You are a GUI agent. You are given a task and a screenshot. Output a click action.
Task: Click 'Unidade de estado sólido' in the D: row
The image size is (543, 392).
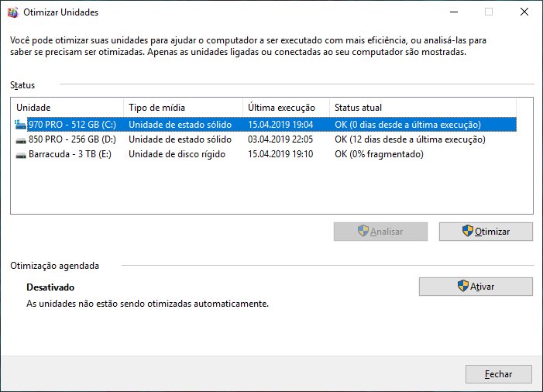[180, 139]
